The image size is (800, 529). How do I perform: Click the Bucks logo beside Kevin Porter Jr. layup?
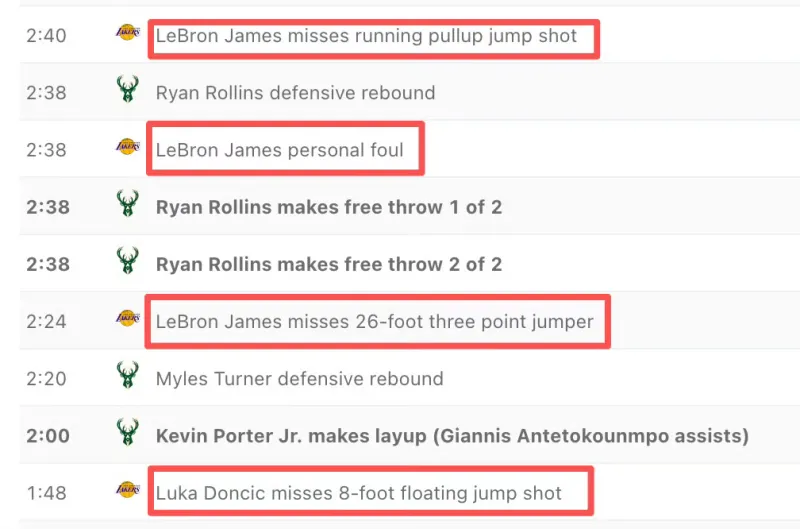click(x=126, y=436)
